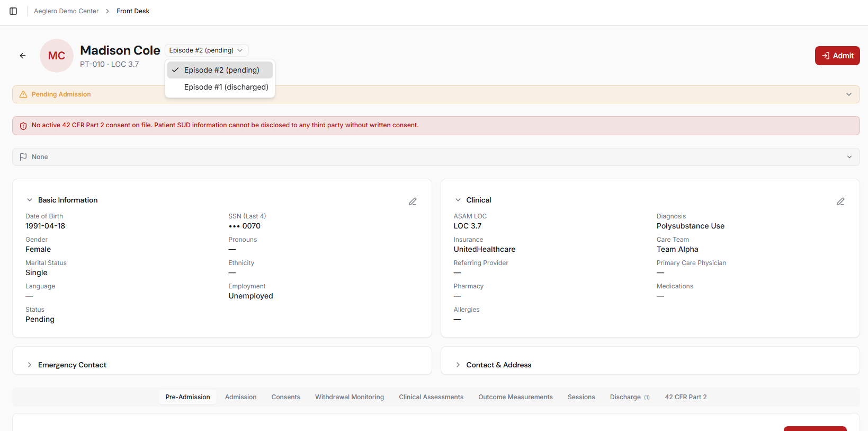This screenshot has width=868, height=431.
Task: Click the Pending status value
Action: [x=40, y=319]
